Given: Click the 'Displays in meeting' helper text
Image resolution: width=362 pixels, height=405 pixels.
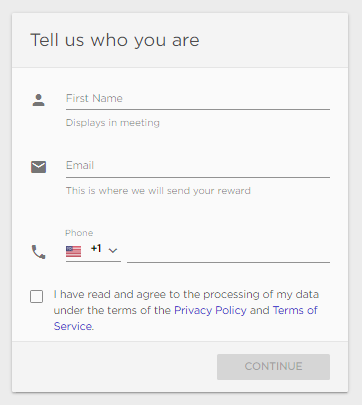Looking at the screenshot, I should coord(113,123).
